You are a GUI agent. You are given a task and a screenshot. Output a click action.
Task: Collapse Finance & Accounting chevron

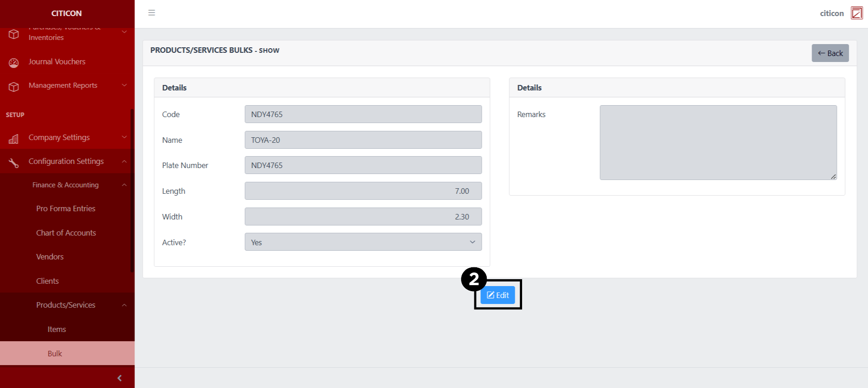click(x=124, y=185)
